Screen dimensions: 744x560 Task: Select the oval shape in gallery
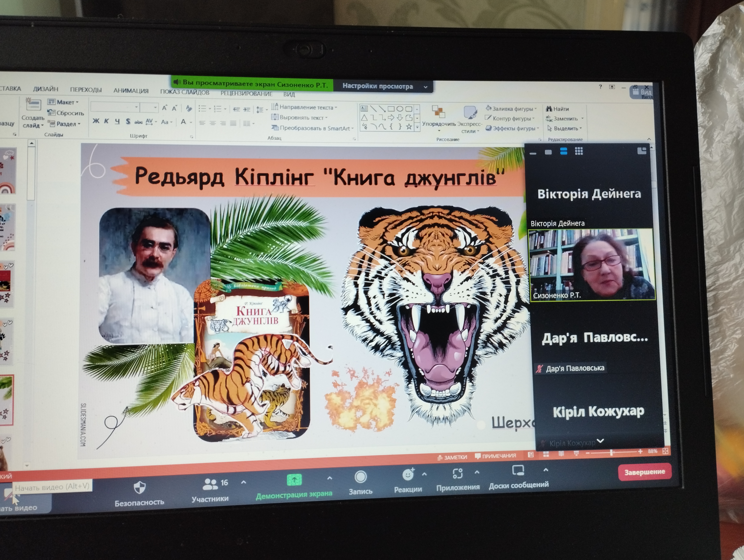tap(400, 109)
